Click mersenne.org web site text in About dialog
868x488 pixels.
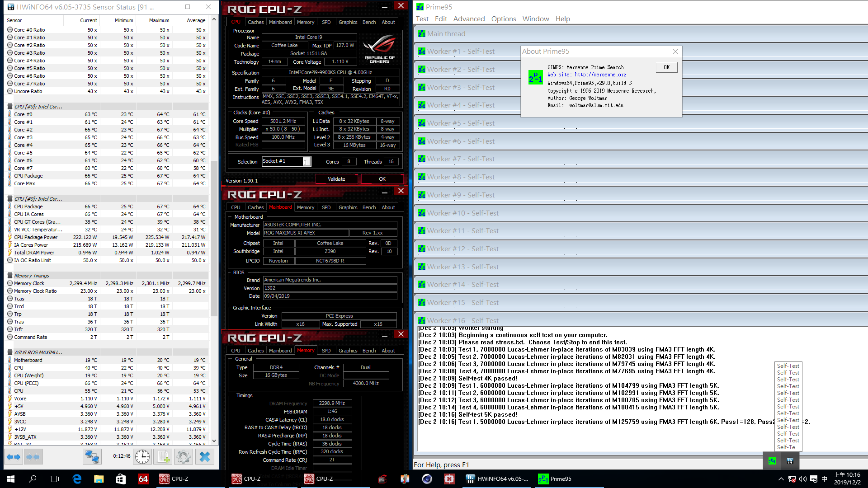click(x=587, y=75)
